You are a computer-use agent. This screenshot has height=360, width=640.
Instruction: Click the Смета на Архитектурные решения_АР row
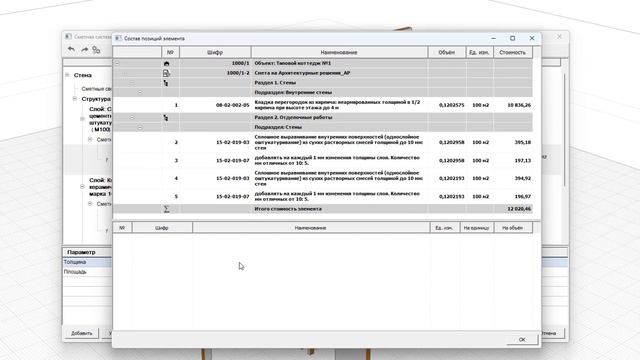pos(322,73)
